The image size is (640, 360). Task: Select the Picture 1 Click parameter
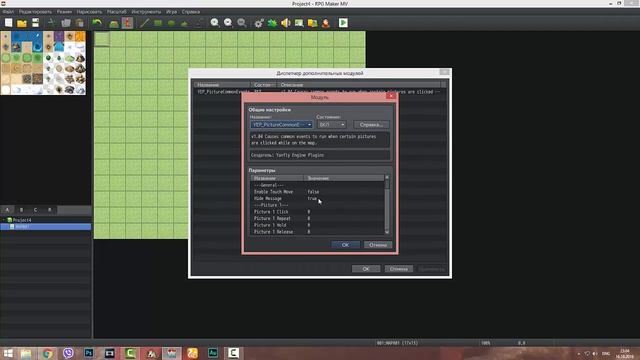tap(318, 212)
